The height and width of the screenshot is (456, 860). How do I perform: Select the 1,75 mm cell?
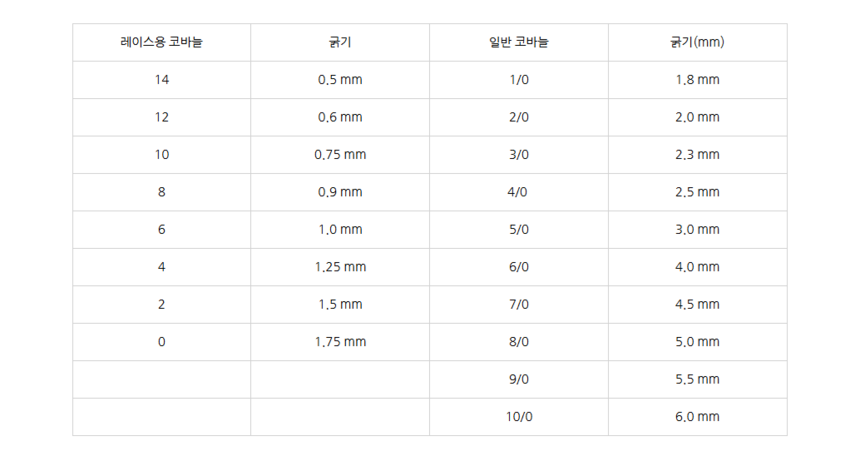pos(340,342)
